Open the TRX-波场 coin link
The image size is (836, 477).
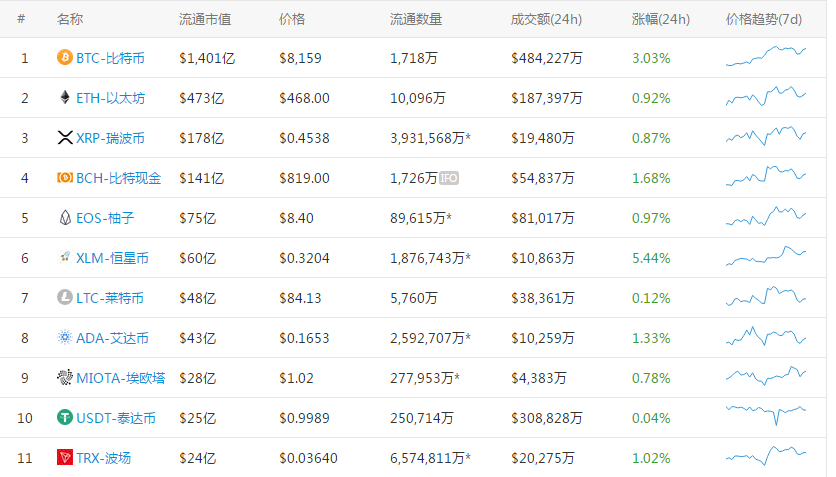tap(103, 458)
